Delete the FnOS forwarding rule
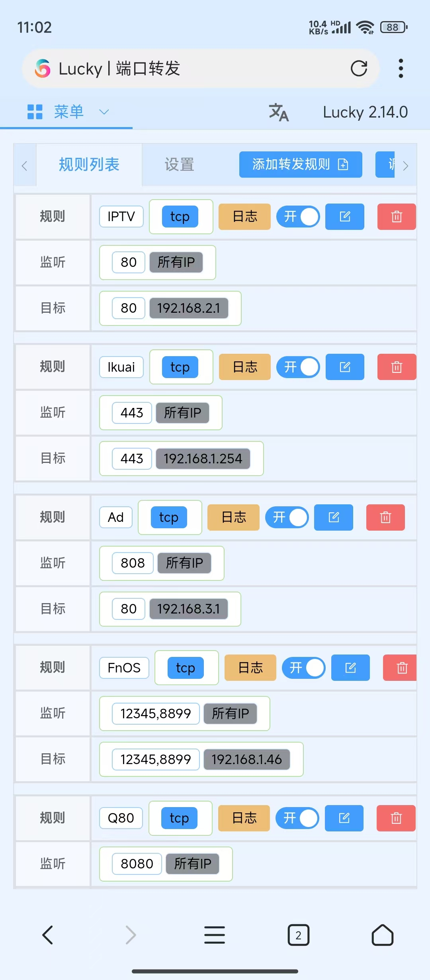 click(x=400, y=668)
